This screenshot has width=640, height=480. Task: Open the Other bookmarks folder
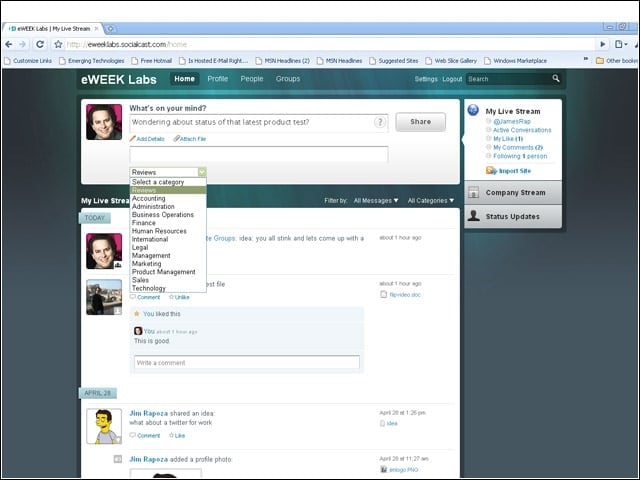pos(618,60)
